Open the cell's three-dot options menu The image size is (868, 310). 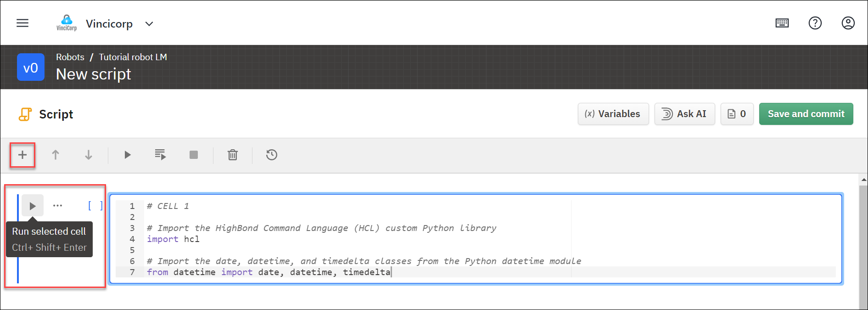(x=57, y=206)
